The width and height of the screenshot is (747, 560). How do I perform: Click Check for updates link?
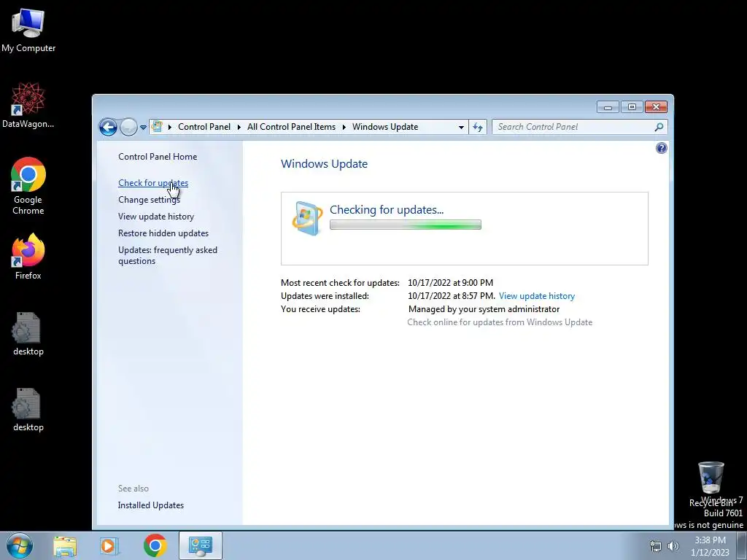tap(153, 183)
